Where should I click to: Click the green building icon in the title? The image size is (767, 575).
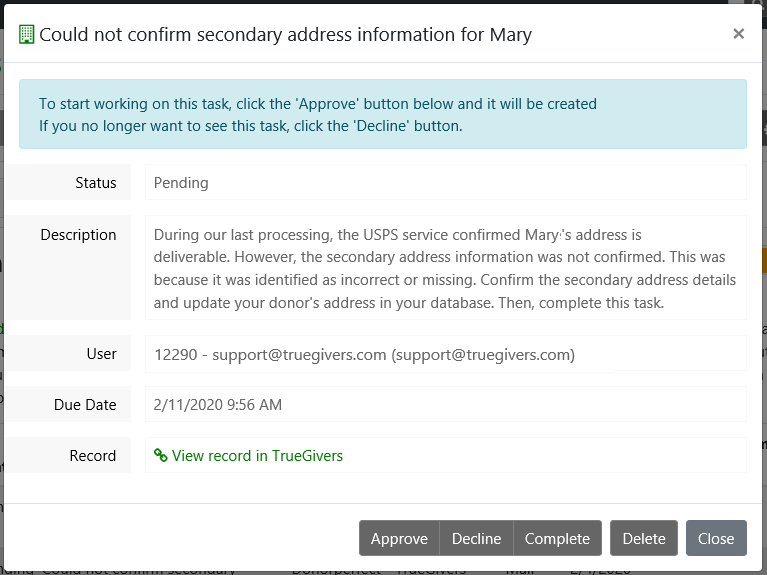pyautogui.click(x=27, y=35)
